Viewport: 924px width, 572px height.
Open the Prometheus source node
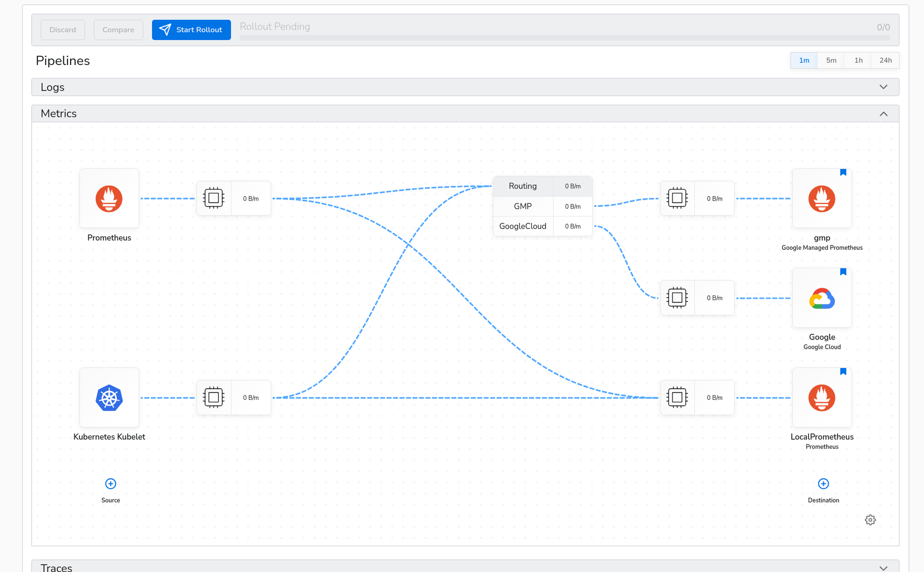109,198
